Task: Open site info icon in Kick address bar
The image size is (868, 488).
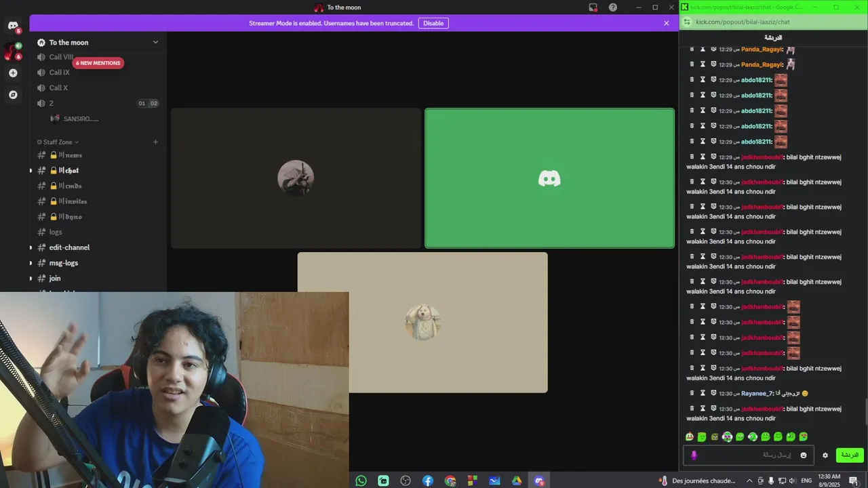Action: click(x=687, y=22)
